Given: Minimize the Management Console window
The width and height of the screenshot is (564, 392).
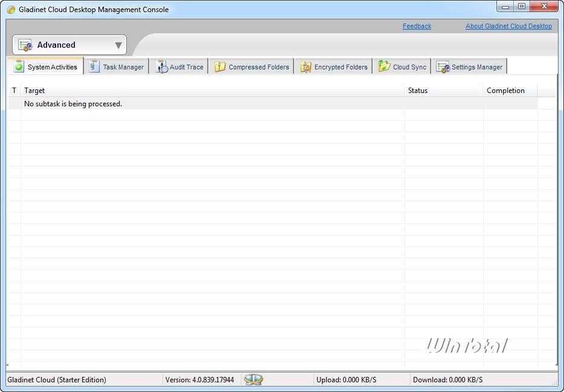Looking at the screenshot, I should tap(505, 7).
